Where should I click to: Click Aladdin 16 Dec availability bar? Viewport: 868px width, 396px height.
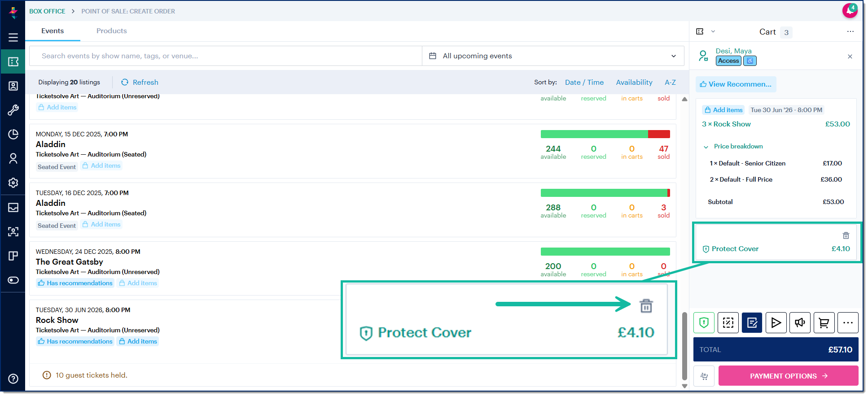point(605,193)
